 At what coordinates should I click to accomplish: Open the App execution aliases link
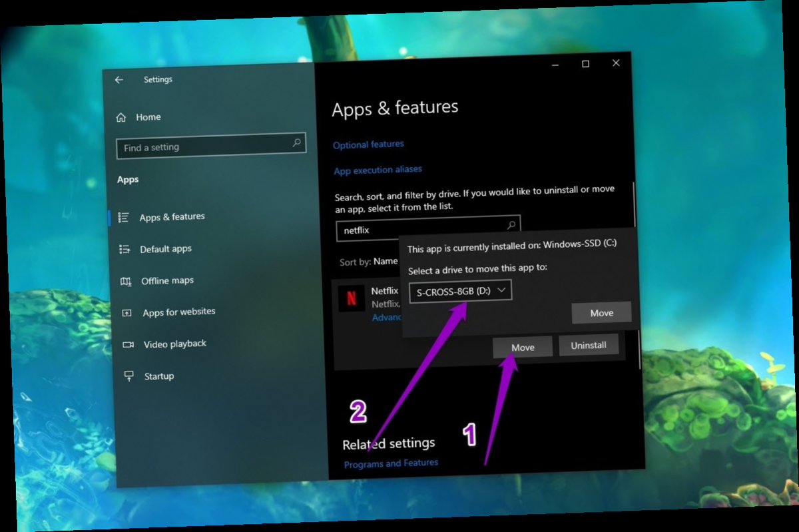pos(378,170)
